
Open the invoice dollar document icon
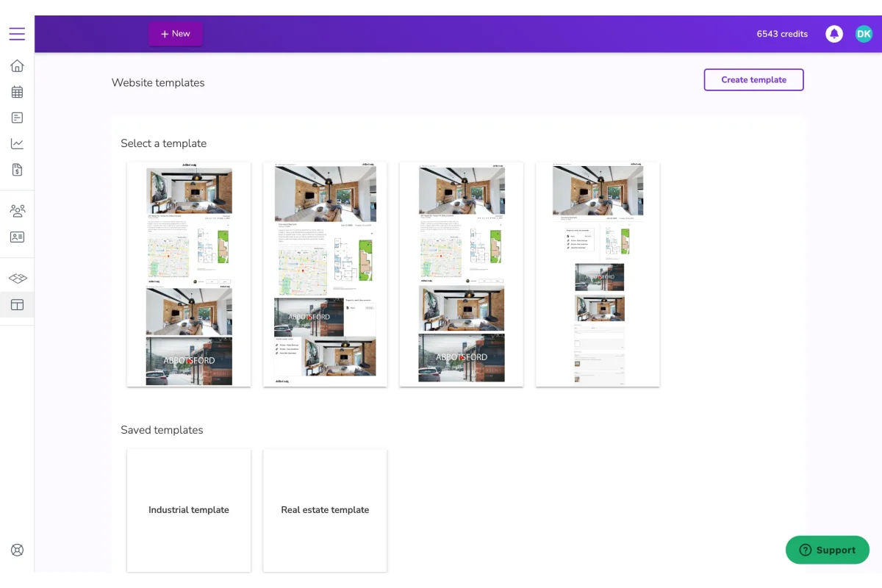pyautogui.click(x=17, y=170)
